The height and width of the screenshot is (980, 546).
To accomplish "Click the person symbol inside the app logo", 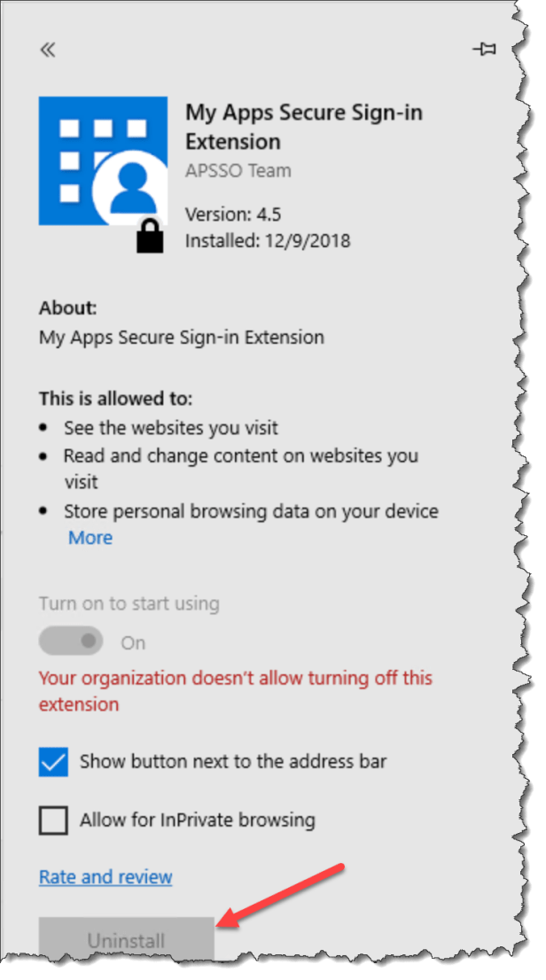I will pos(134,186).
